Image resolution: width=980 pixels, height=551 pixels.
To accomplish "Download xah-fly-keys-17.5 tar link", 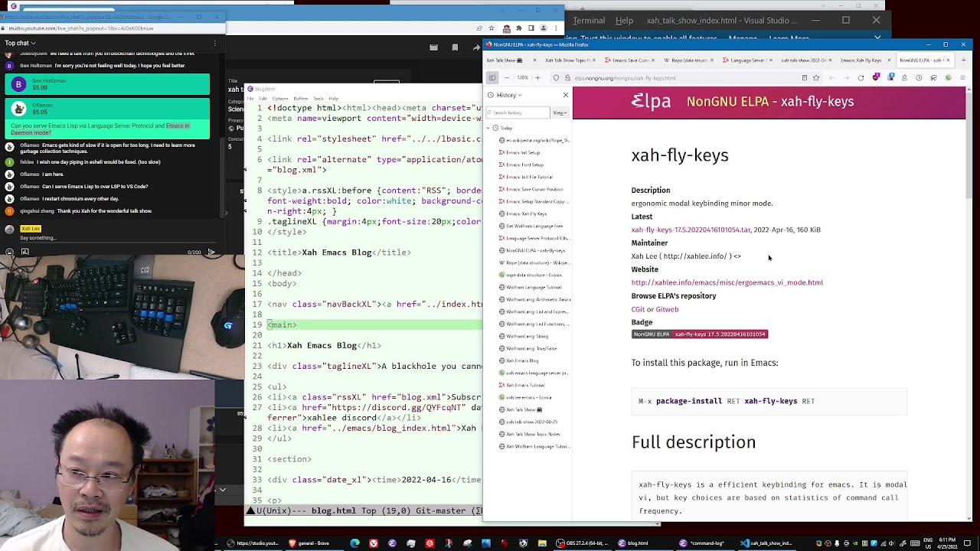I will point(691,230).
